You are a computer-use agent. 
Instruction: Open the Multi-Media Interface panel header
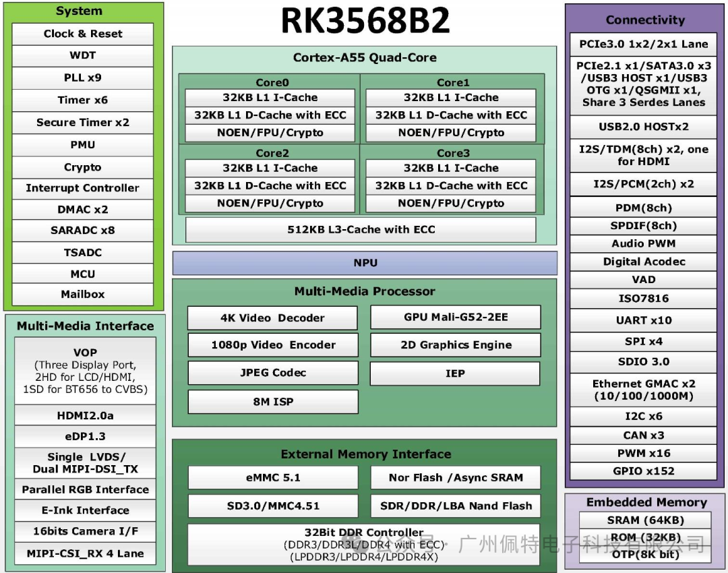pos(84,326)
